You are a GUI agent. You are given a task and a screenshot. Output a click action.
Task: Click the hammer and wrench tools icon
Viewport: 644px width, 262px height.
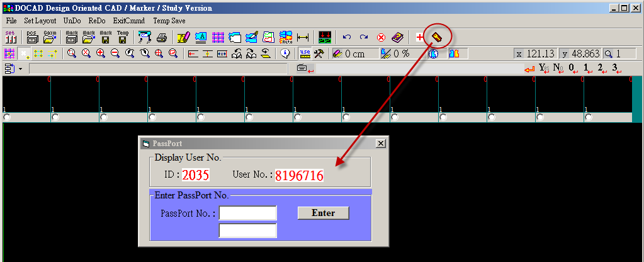coord(319,54)
